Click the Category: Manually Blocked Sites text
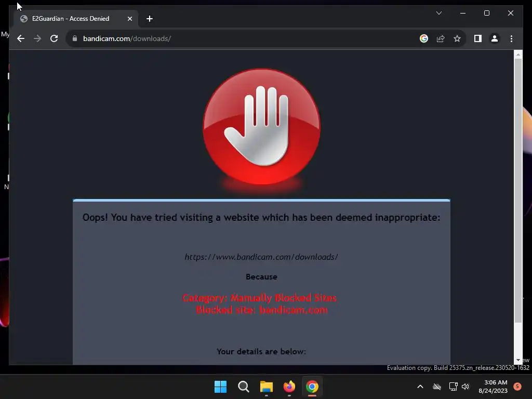This screenshot has height=399, width=532. pyautogui.click(x=260, y=298)
